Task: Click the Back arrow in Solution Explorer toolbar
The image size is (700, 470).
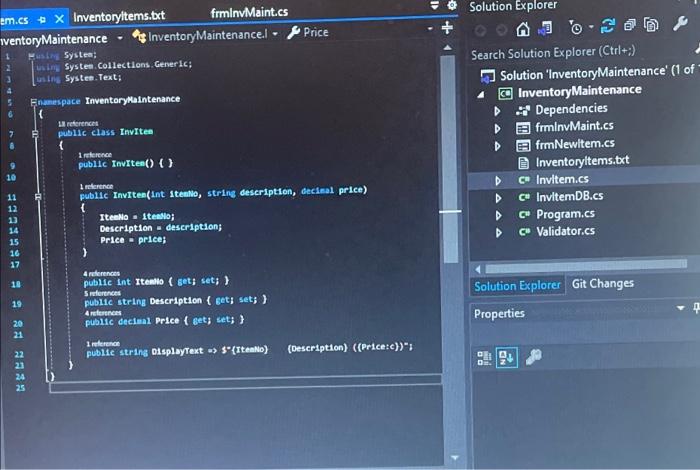Action: coord(480,30)
